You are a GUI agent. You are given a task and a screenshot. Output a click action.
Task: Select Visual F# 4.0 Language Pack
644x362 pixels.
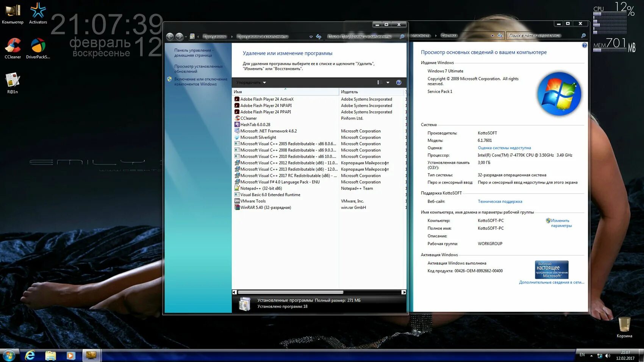[x=319, y=182]
